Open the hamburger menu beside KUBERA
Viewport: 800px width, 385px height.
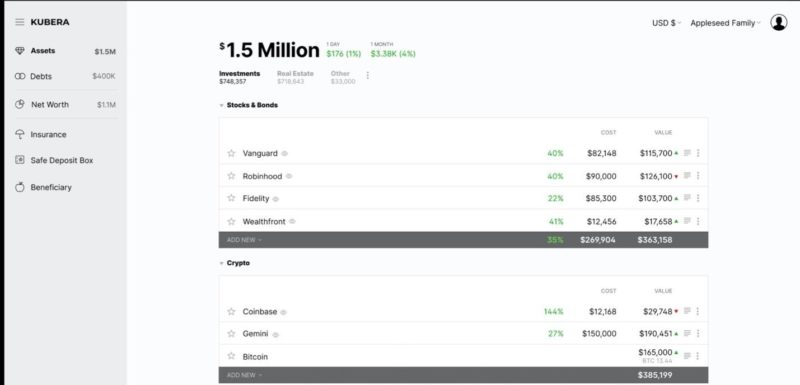pyautogui.click(x=19, y=22)
